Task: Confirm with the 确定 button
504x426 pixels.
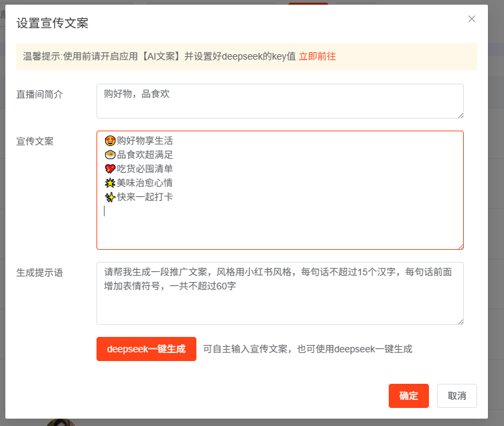Action: tap(408, 396)
